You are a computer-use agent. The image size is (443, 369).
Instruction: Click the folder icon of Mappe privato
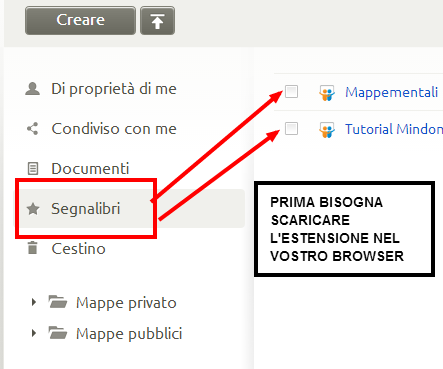(x=58, y=302)
